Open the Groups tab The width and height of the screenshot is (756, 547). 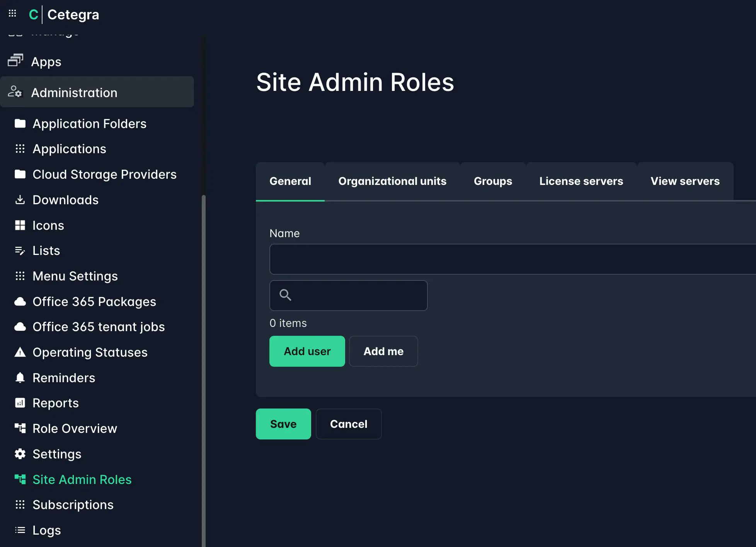(492, 181)
